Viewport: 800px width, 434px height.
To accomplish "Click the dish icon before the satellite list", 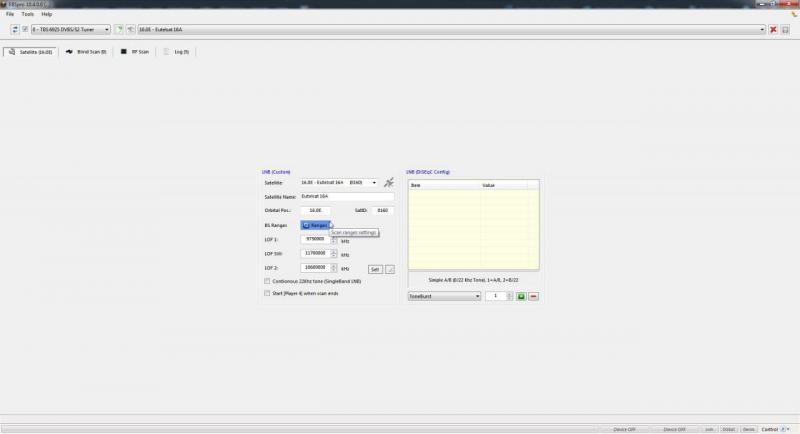I will (131, 30).
